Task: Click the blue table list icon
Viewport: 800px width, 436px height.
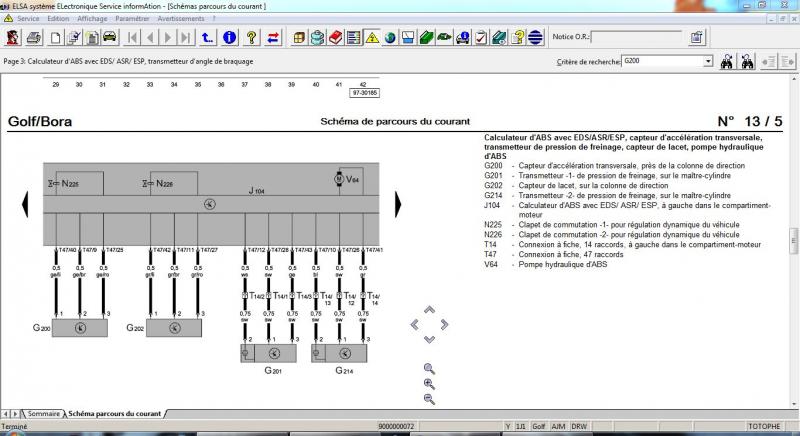Action: pos(354,37)
